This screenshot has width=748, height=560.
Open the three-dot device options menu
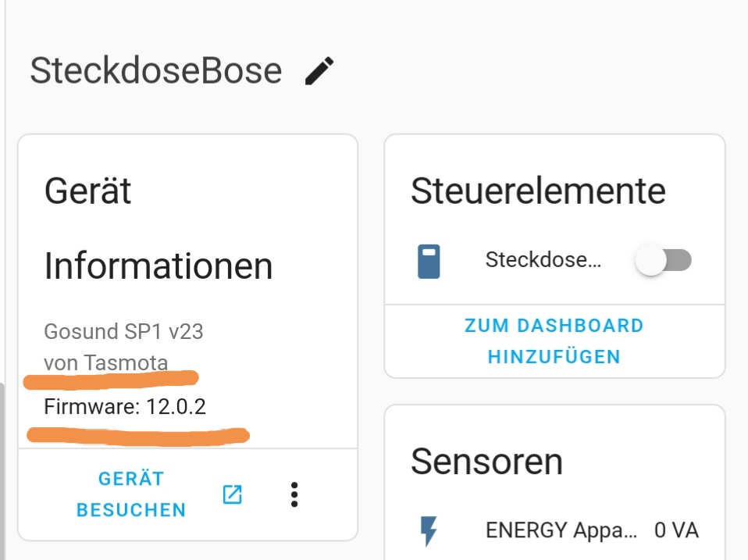294,494
